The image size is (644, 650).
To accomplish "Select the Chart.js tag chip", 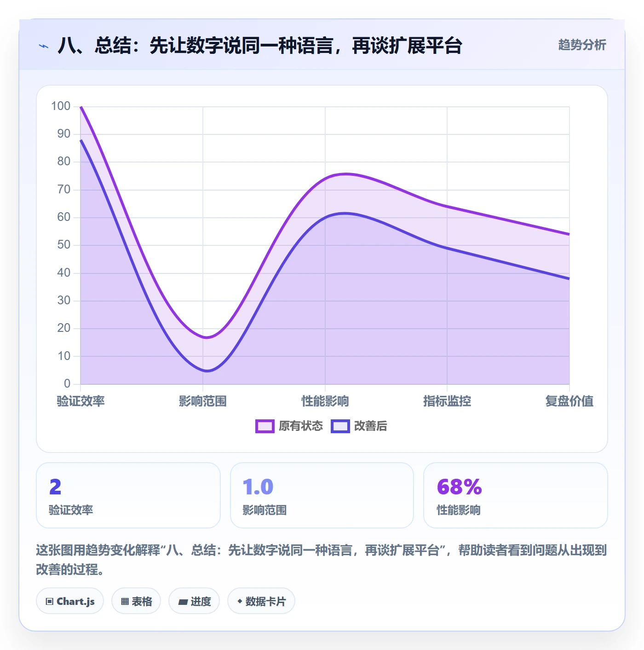I will [x=70, y=601].
